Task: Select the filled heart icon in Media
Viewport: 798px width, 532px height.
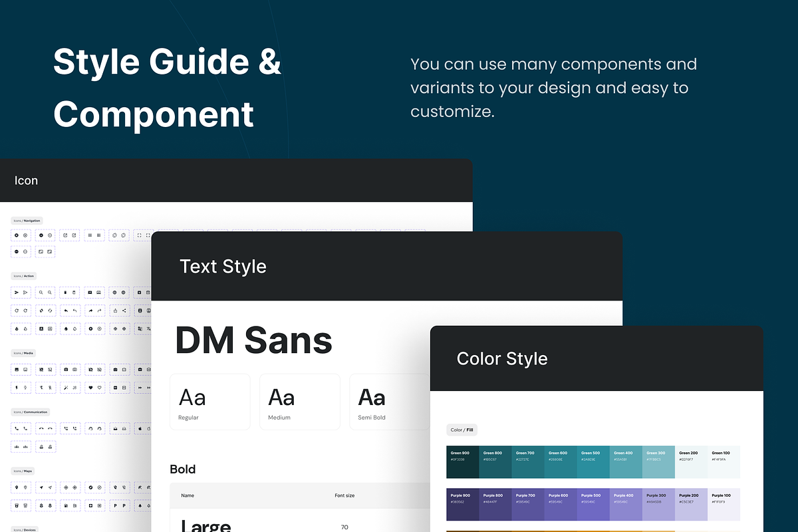Action: click(90, 388)
